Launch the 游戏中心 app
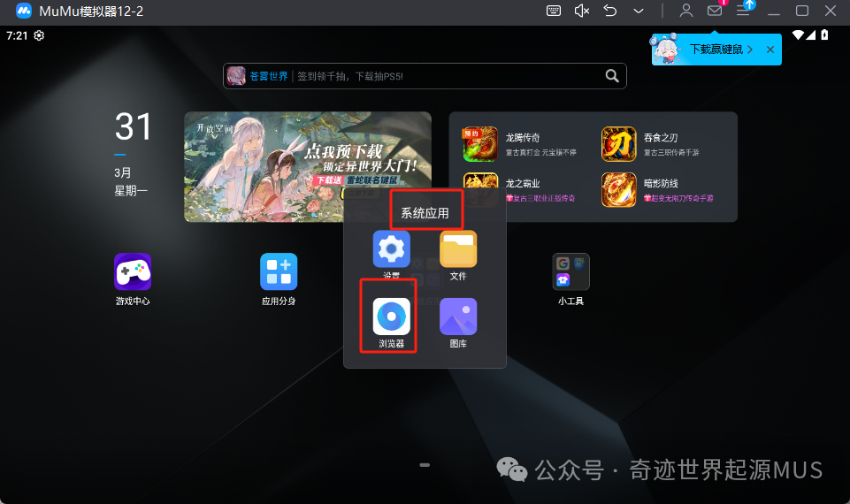This screenshot has width=850, height=504. coord(133,271)
